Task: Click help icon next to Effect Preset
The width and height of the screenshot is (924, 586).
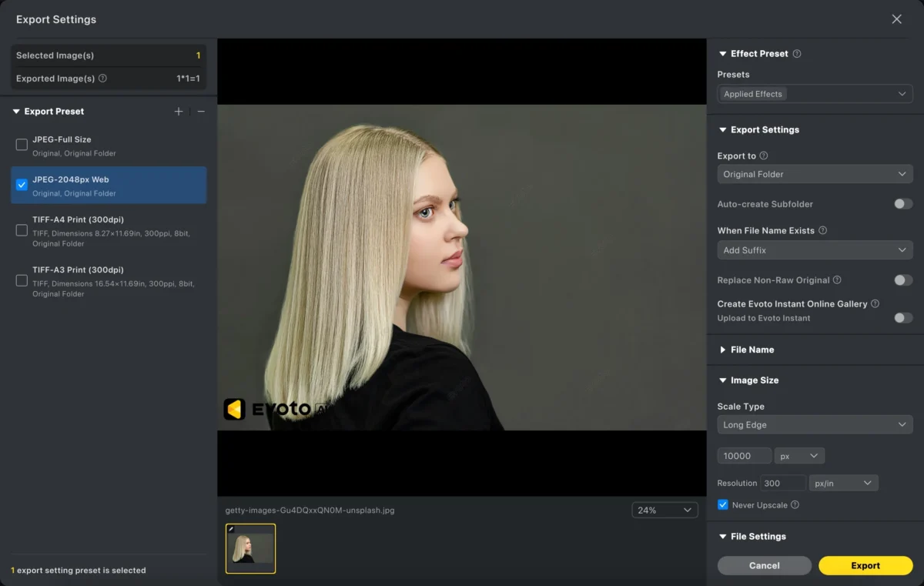Action: click(x=797, y=54)
